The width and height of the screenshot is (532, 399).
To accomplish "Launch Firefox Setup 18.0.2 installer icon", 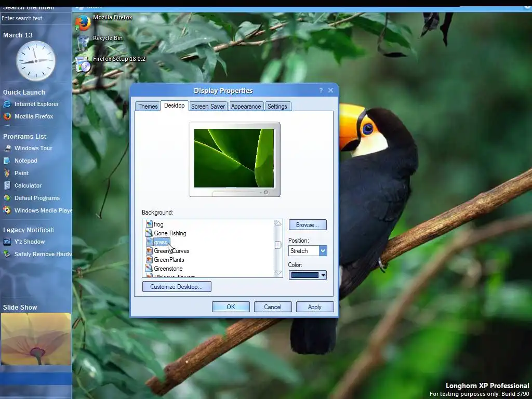I will click(83, 64).
